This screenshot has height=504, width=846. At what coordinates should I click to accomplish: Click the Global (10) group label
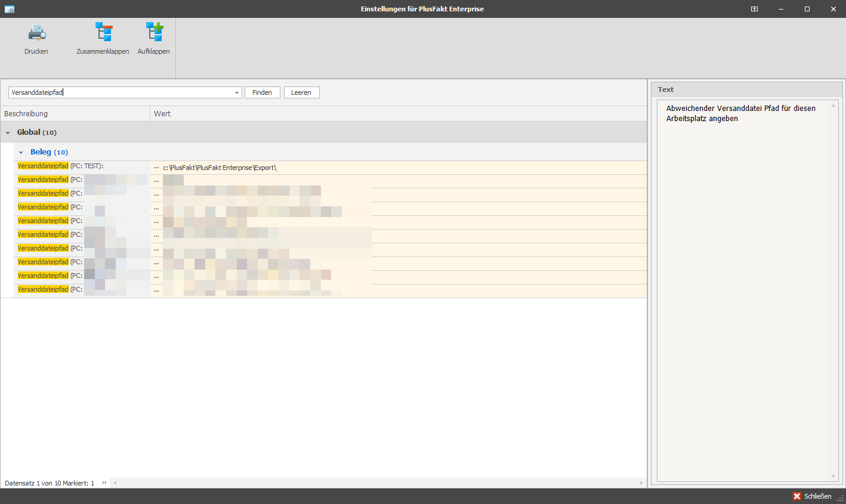click(x=37, y=132)
